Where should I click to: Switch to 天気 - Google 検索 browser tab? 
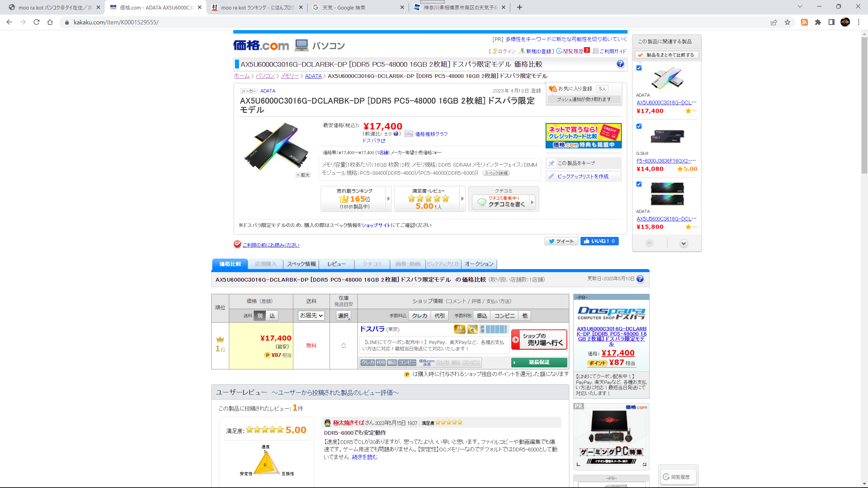pyautogui.click(x=358, y=7)
